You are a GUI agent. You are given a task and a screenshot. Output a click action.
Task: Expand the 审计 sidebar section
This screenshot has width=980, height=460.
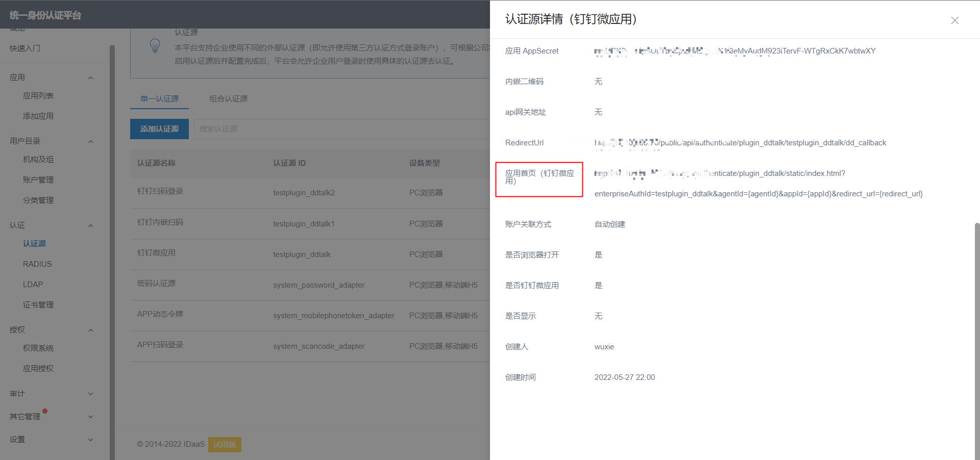coord(90,394)
